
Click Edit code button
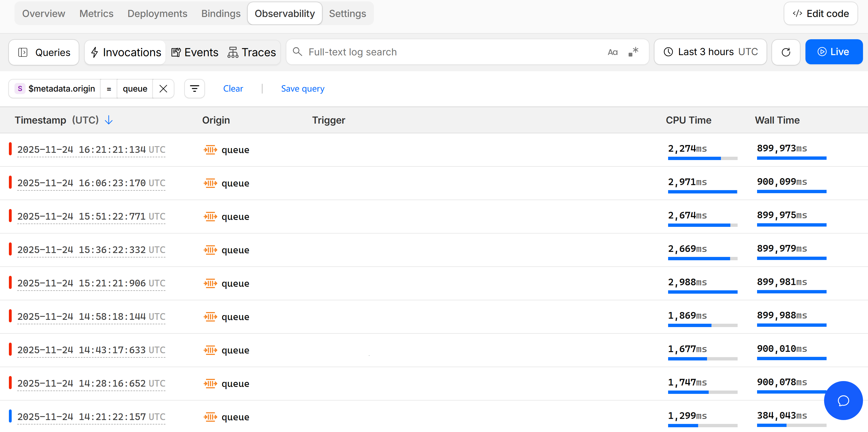point(820,13)
